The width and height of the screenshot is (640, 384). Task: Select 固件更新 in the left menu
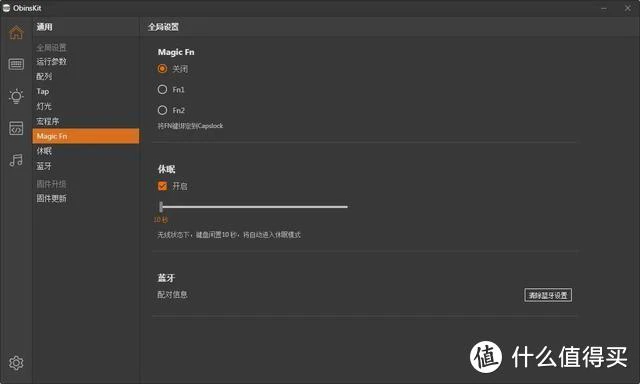[x=51, y=198]
